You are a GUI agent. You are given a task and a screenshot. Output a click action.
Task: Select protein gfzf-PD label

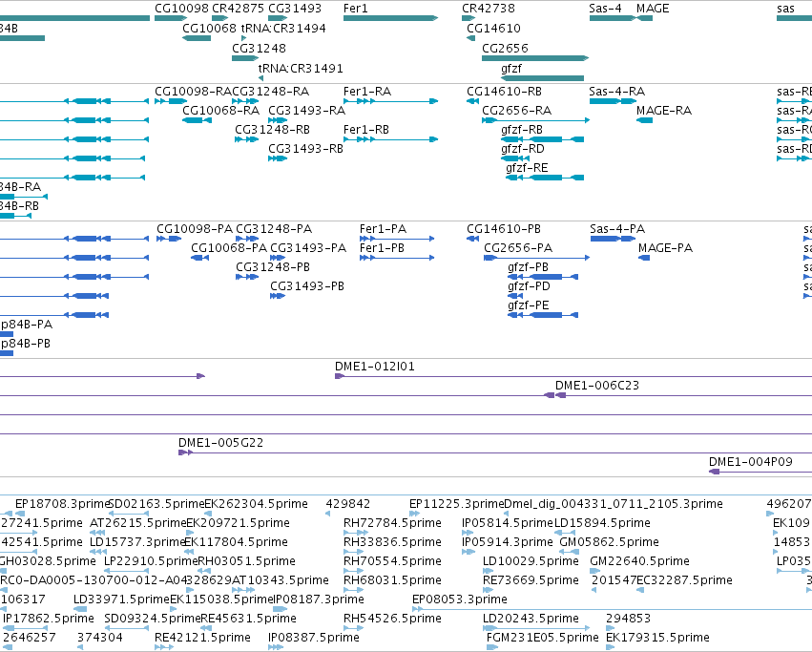pos(529,286)
